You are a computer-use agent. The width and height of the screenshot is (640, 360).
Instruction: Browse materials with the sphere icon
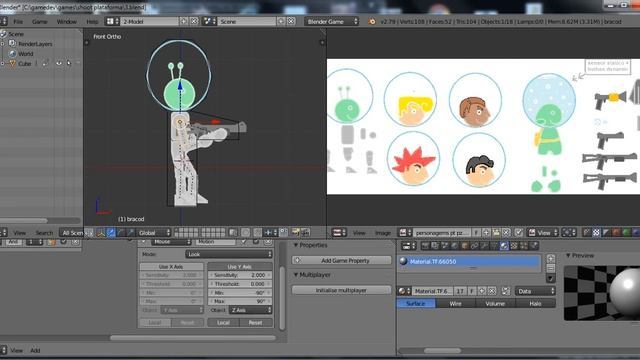404,291
